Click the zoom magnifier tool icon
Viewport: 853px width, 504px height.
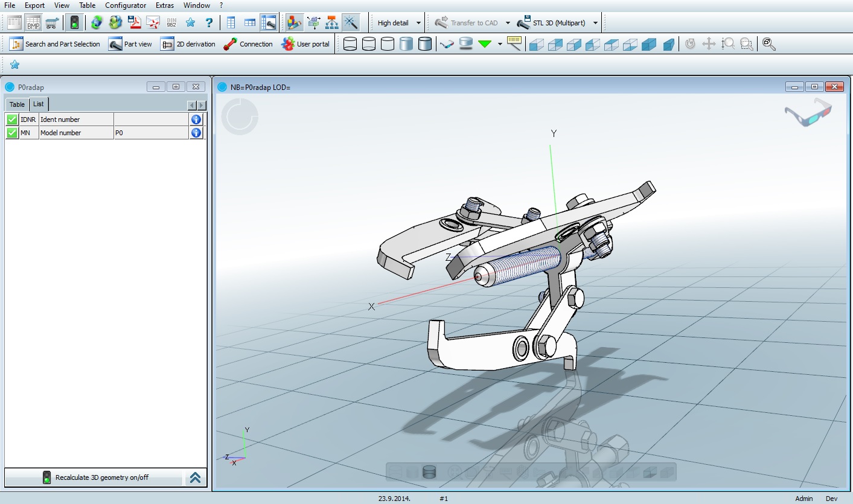728,44
